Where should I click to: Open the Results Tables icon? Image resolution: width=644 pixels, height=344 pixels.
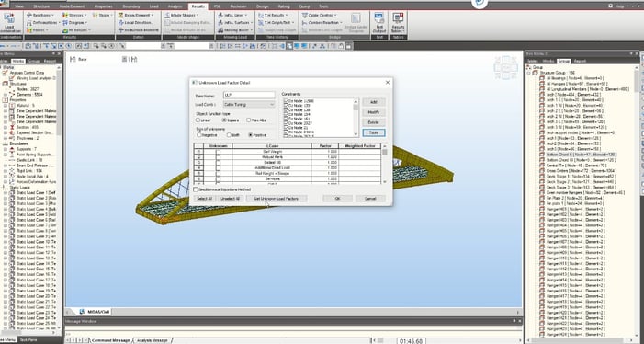coord(398,23)
